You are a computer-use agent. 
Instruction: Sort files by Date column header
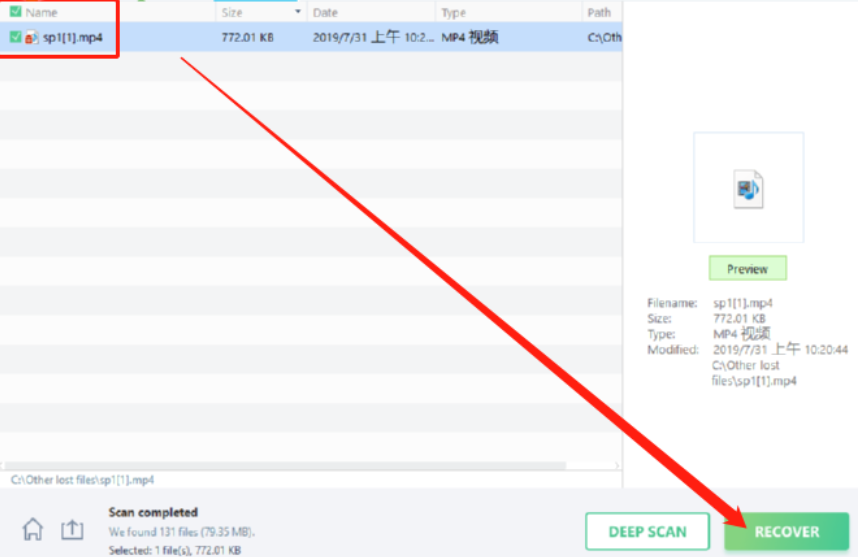coord(325,12)
